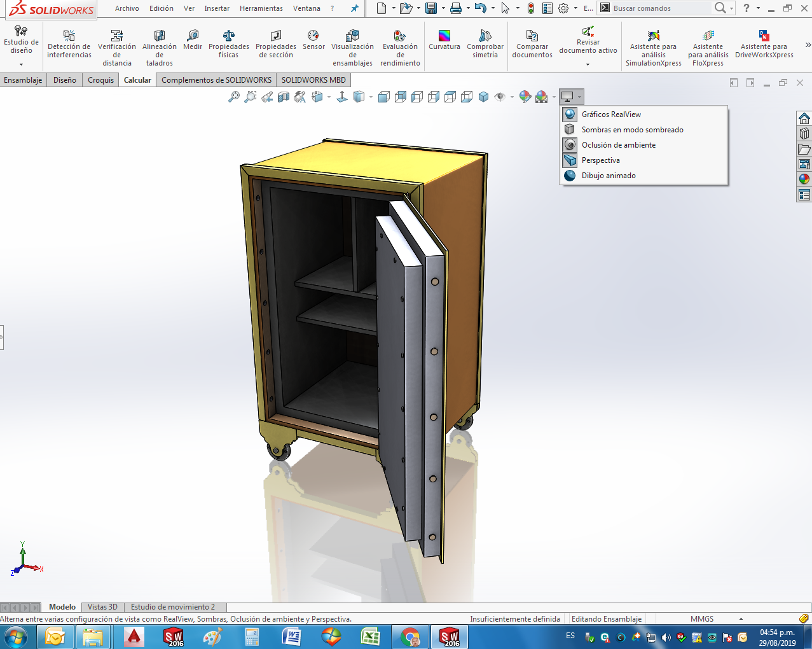Viewport: 812px width, 649px height.
Task: Open SolidWorks Resources home icon in right pane
Action: (x=804, y=118)
